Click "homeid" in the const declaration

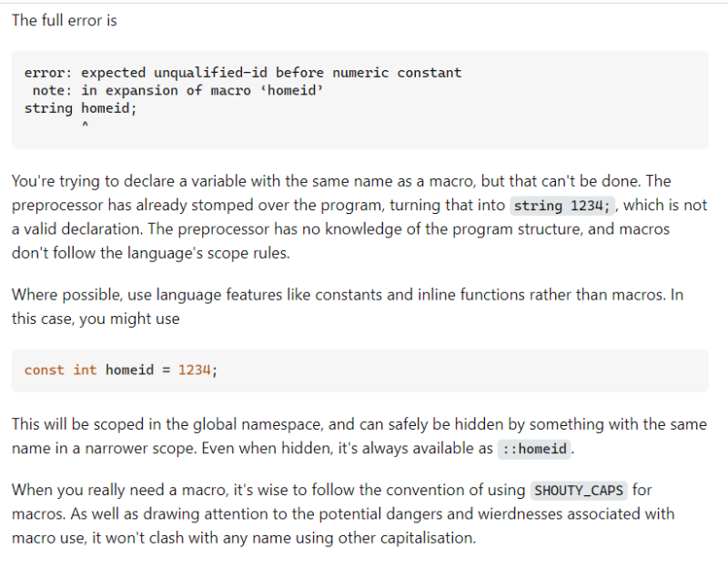tap(129, 370)
